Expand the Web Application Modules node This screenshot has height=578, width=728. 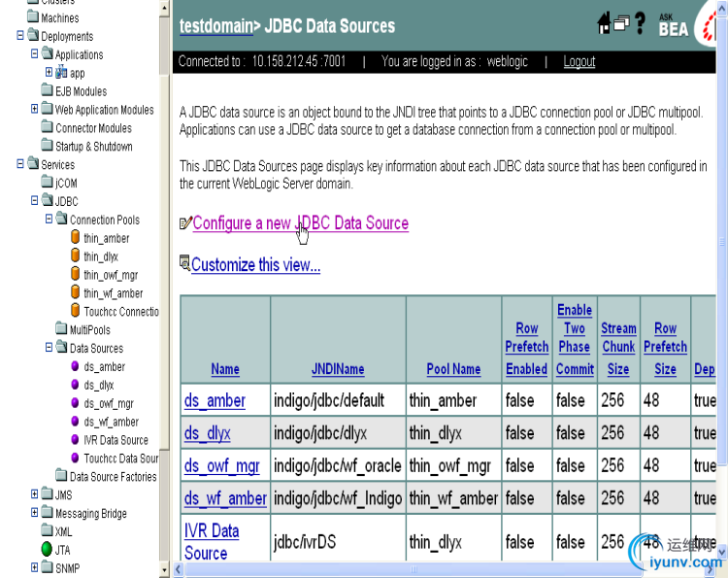click(34, 109)
